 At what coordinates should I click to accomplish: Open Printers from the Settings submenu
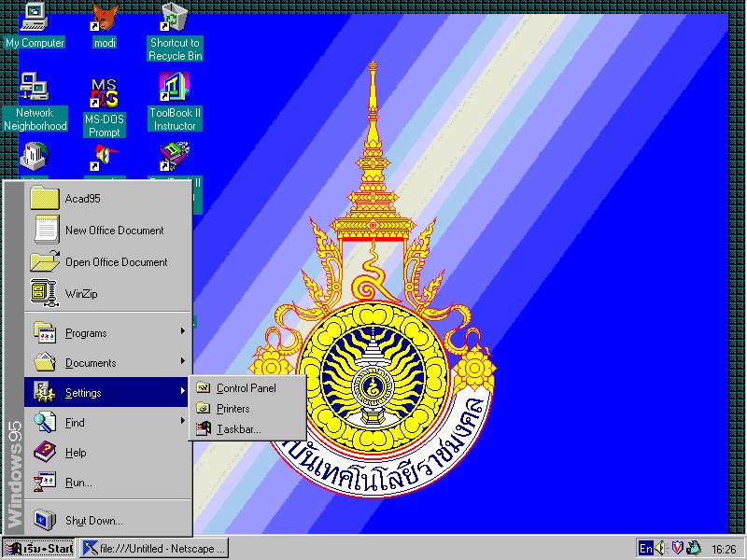247,409
